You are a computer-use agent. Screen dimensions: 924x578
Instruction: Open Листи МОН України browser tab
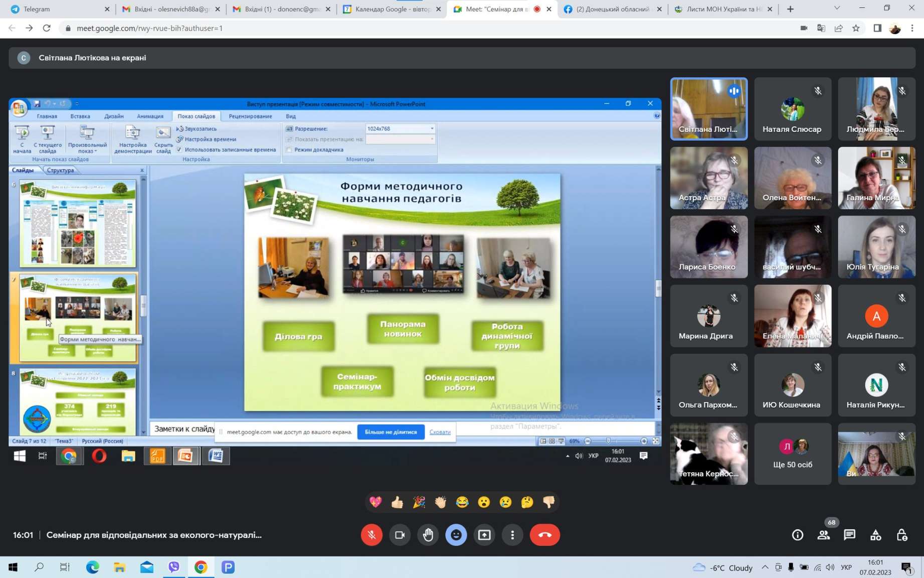click(723, 9)
